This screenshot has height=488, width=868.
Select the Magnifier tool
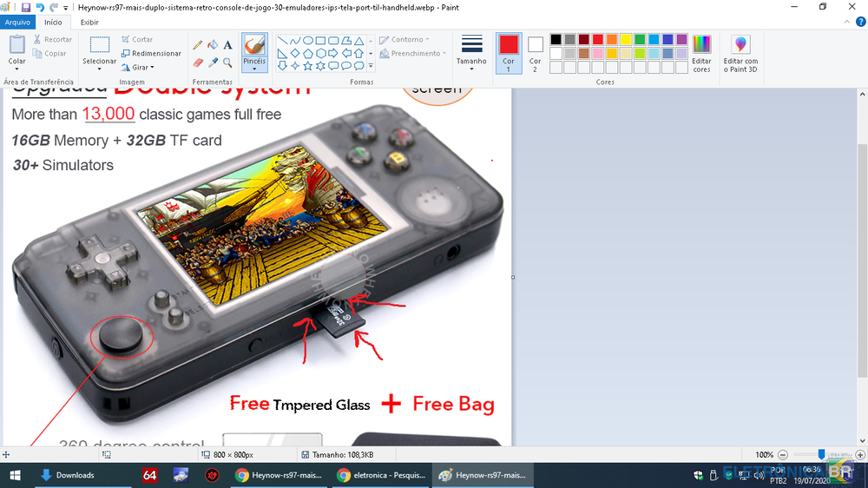(x=227, y=63)
